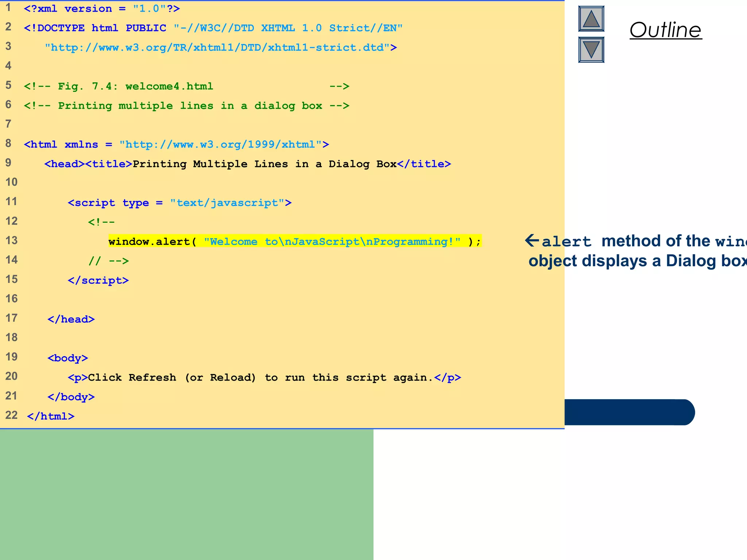Click line number 22

(x=11, y=415)
